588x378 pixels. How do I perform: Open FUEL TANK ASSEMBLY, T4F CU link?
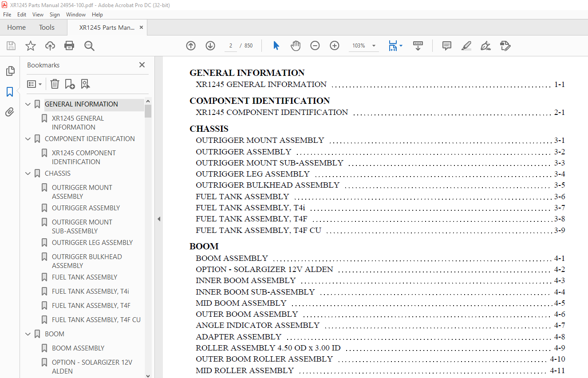[x=258, y=230]
